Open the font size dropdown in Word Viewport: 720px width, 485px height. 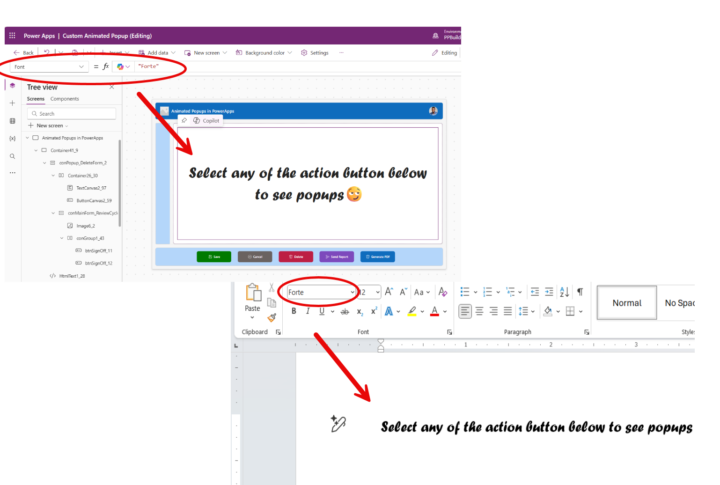(377, 293)
